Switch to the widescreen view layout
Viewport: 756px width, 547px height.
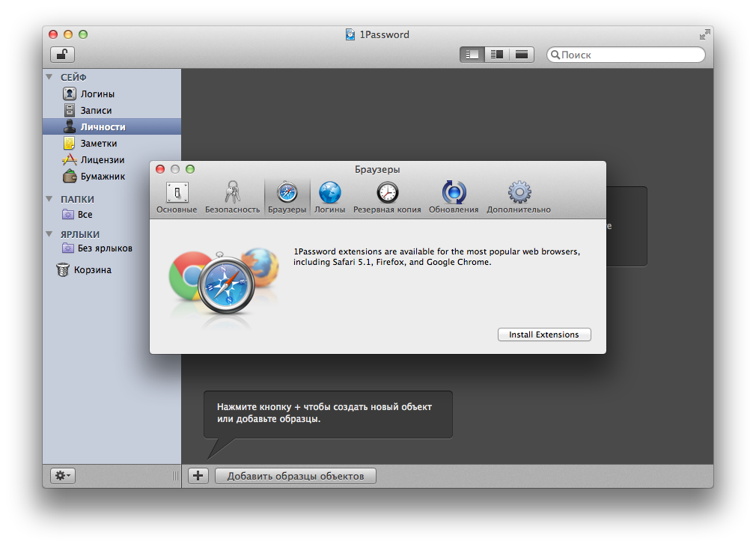tap(522, 55)
